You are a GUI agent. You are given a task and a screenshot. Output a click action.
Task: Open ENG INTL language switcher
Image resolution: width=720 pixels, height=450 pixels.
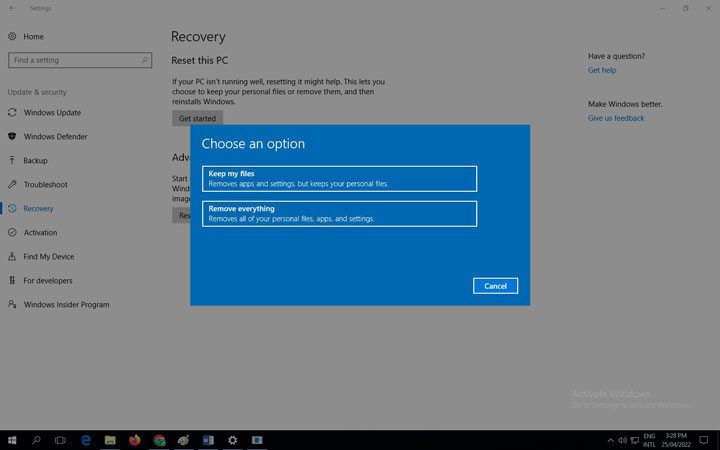click(649, 440)
